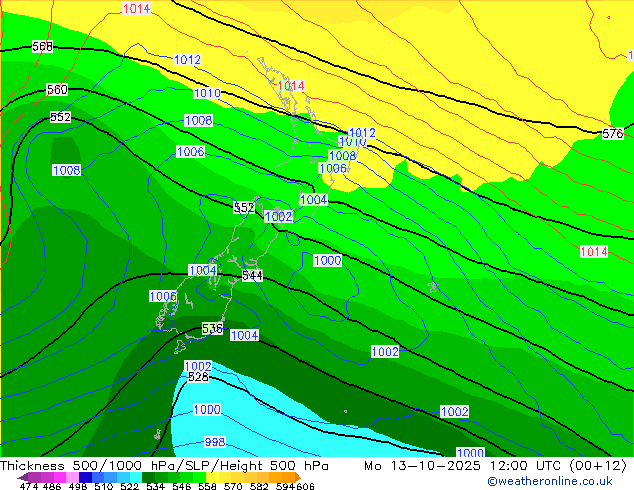
Task: Pick the cyan legend swatch just before 534
Action: (136, 477)
